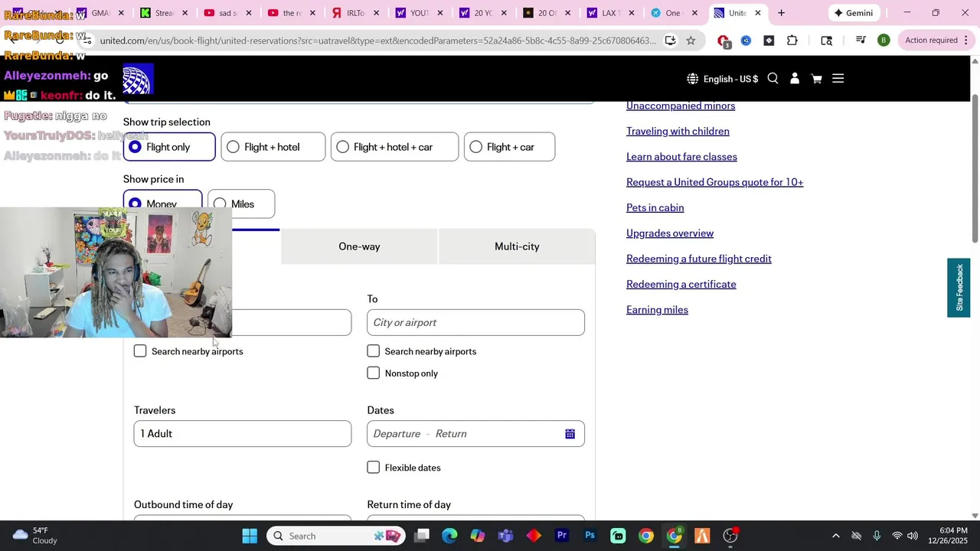The image size is (980, 551).
Task: Launch Premiere Pro from taskbar
Action: pos(562,536)
